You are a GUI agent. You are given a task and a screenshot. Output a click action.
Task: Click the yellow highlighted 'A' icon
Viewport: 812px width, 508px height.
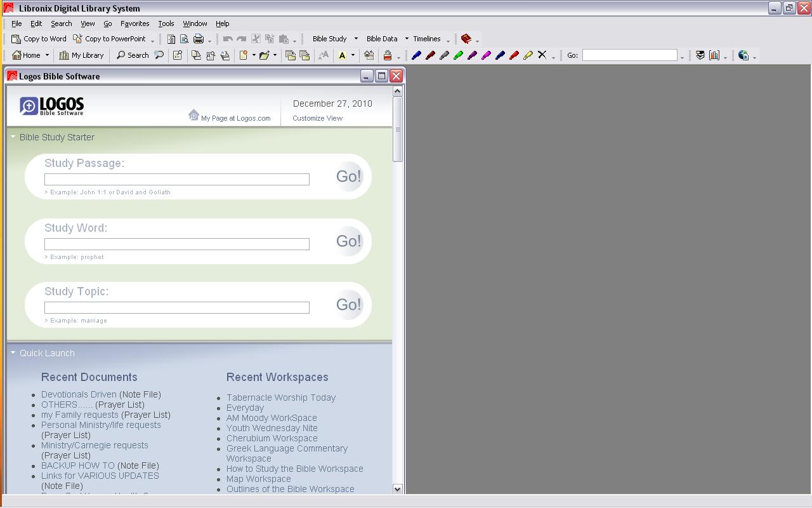coord(342,55)
